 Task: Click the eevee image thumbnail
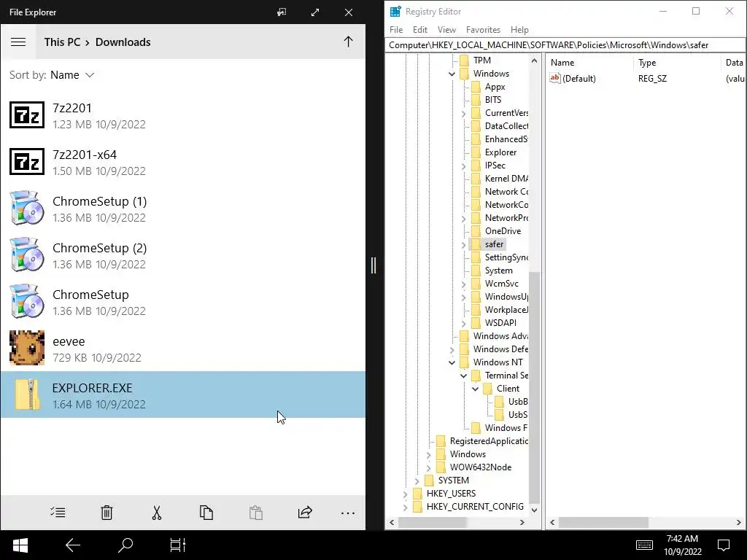click(x=27, y=348)
